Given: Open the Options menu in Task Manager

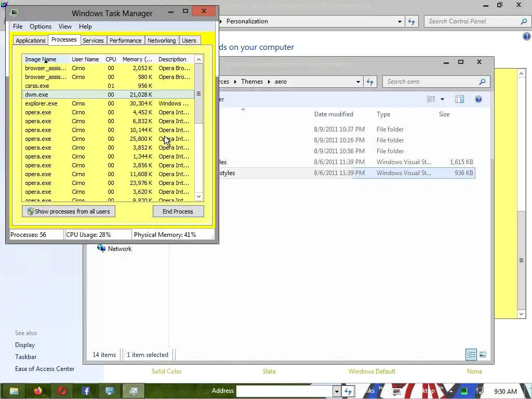Looking at the screenshot, I should click(41, 26).
